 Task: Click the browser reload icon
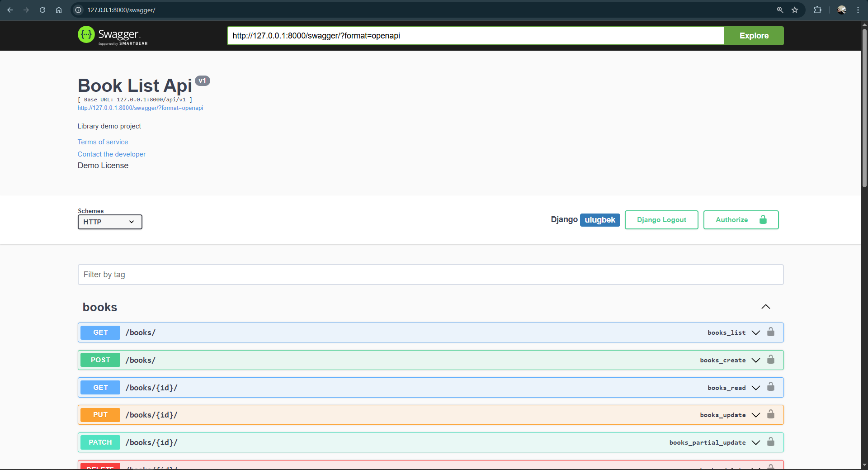click(x=42, y=9)
